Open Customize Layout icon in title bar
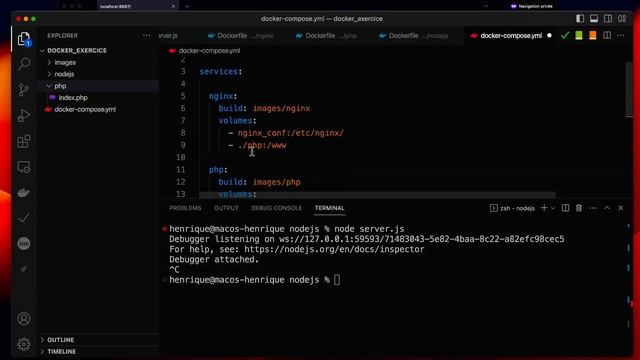This screenshot has height=360, width=640. tap(622, 19)
